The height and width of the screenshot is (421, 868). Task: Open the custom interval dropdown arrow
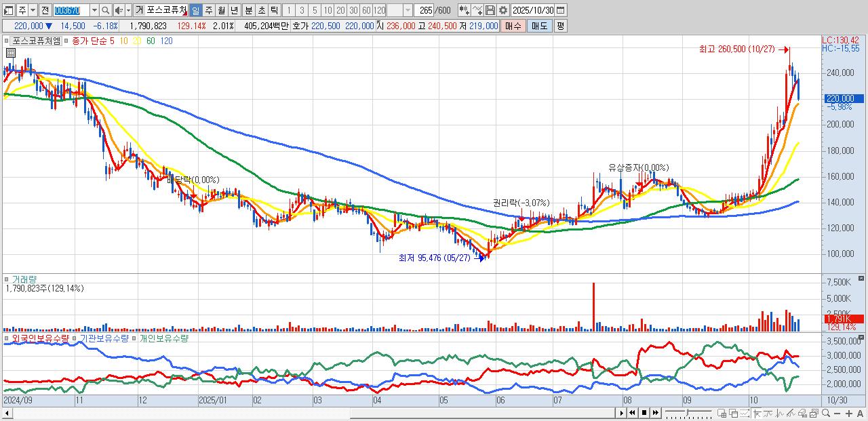point(408,10)
